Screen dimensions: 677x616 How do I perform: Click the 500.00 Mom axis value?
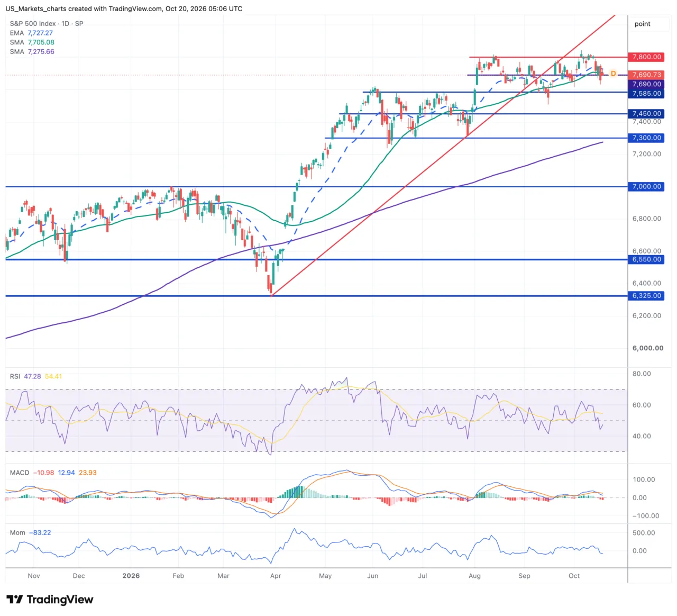click(644, 533)
